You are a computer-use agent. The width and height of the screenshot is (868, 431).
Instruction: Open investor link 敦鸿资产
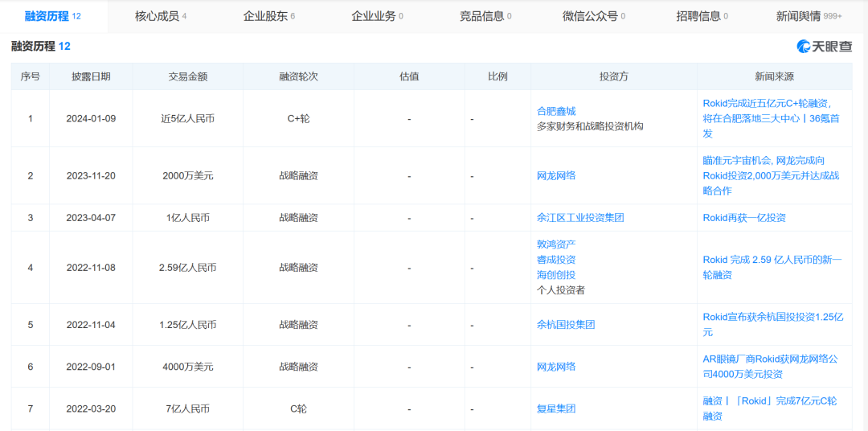pyautogui.click(x=556, y=244)
